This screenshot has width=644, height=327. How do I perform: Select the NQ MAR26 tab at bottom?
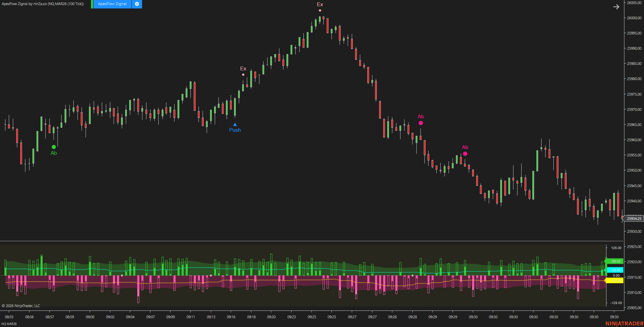click(x=9, y=324)
